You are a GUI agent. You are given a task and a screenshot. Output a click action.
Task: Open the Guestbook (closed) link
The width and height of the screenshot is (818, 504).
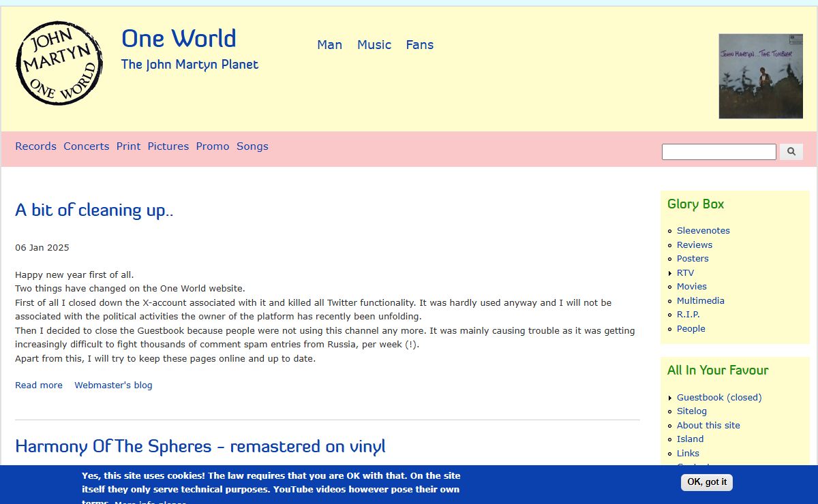(719, 398)
